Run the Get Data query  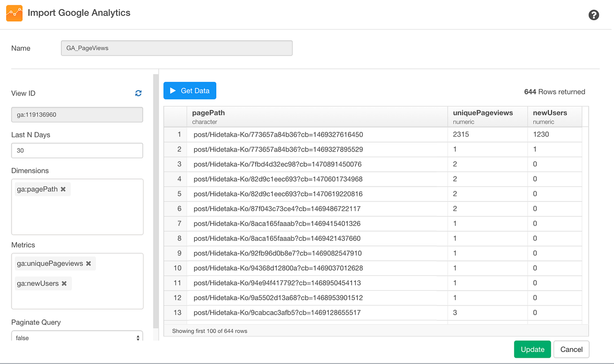pos(189,90)
